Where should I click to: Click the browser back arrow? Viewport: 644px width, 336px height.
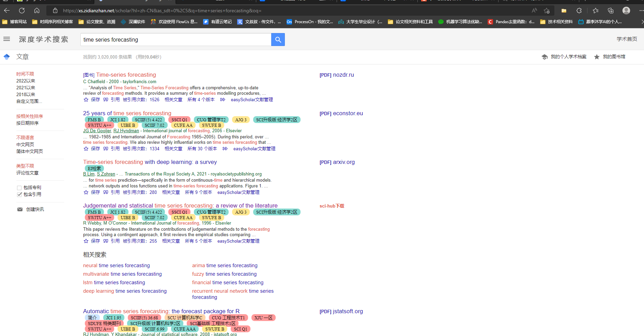(6, 11)
